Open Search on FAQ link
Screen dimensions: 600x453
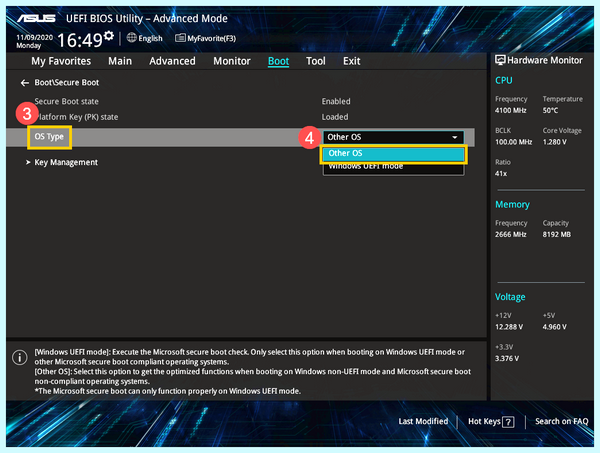561,421
